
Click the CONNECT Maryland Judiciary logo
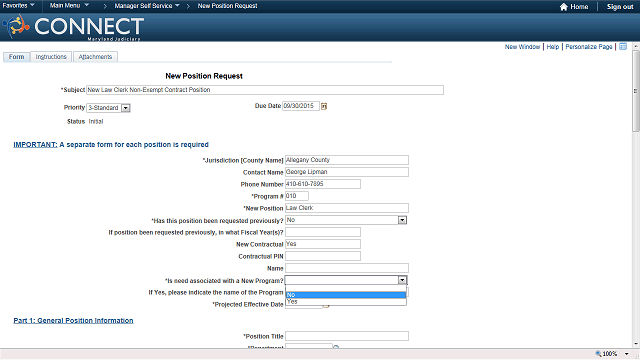(x=73, y=27)
